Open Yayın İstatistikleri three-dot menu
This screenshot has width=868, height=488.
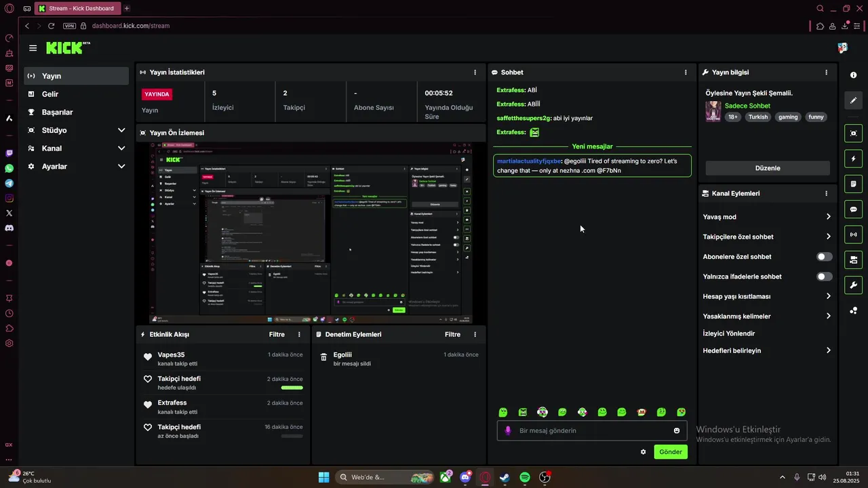click(475, 72)
